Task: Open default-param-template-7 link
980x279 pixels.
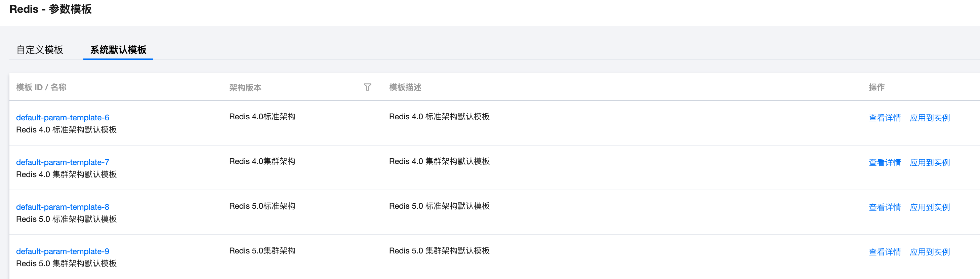Action: click(x=63, y=162)
